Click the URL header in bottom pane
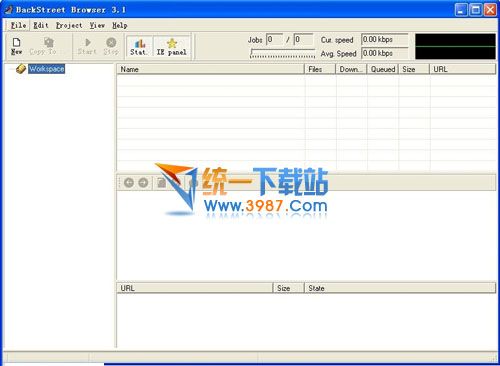This screenshot has width=500, height=366. 195,288
